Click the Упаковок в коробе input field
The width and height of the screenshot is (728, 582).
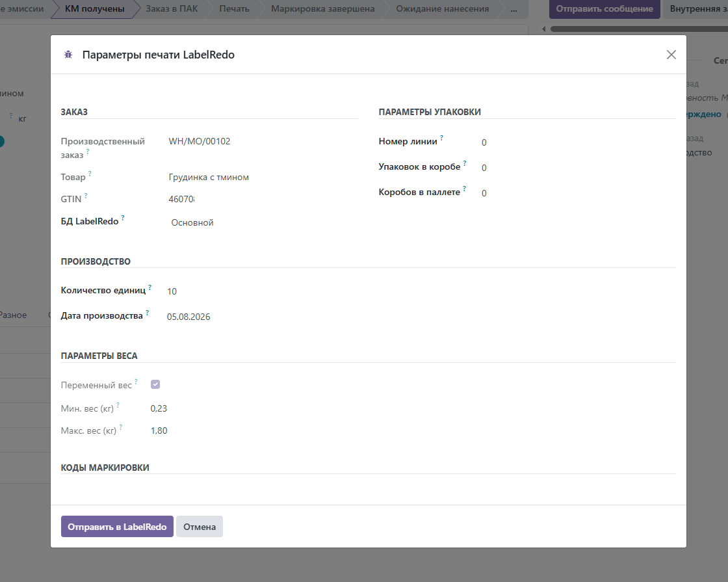coord(577,168)
